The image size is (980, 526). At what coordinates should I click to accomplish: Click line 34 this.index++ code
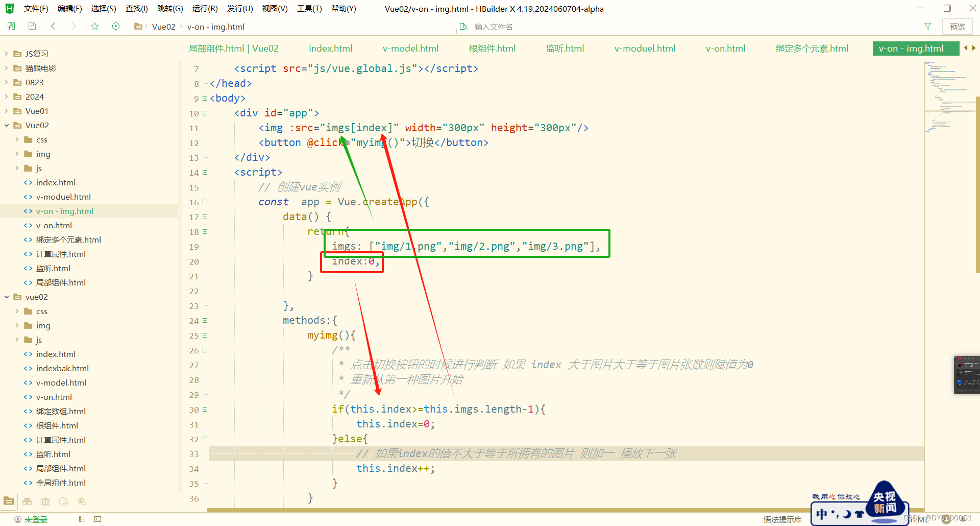pyautogui.click(x=396, y=468)
